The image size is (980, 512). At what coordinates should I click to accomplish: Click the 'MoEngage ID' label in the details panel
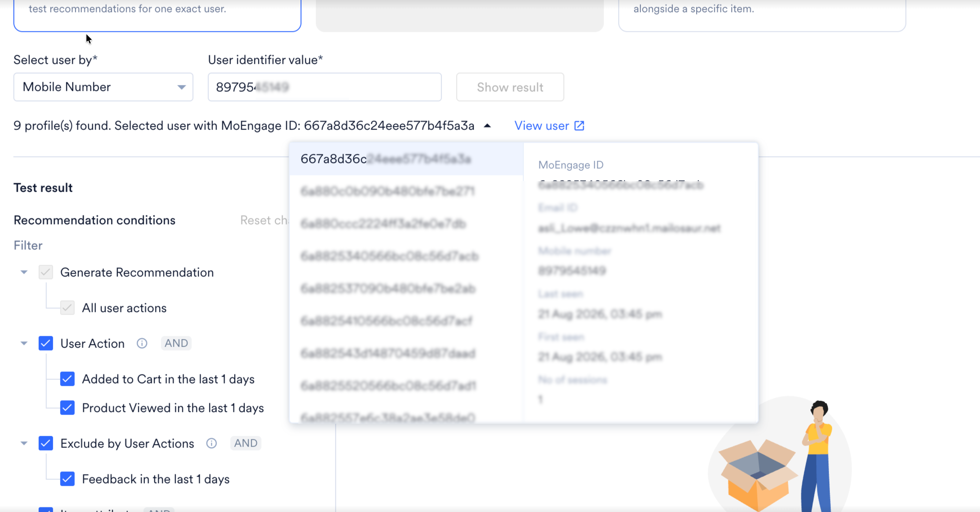click(x=571, y=165)
